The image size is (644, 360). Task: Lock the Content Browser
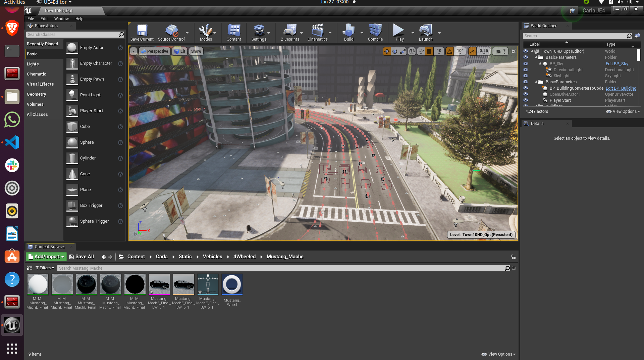(x=513, y=257)
